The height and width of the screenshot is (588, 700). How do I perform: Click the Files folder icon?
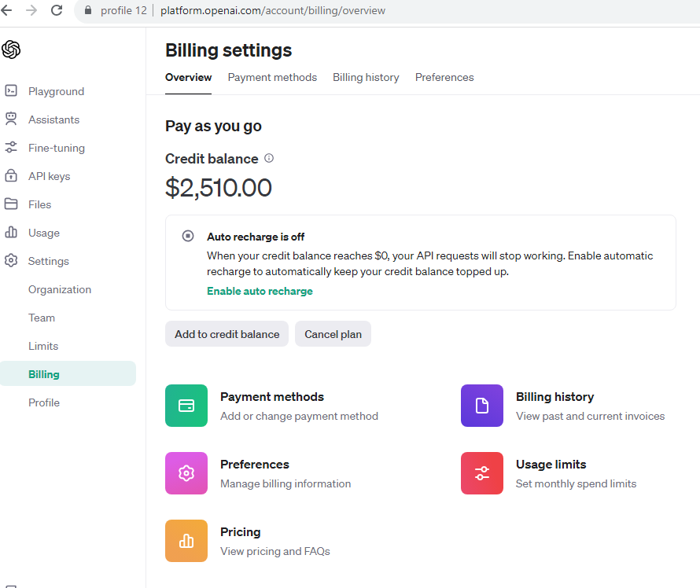coord(11,204)
